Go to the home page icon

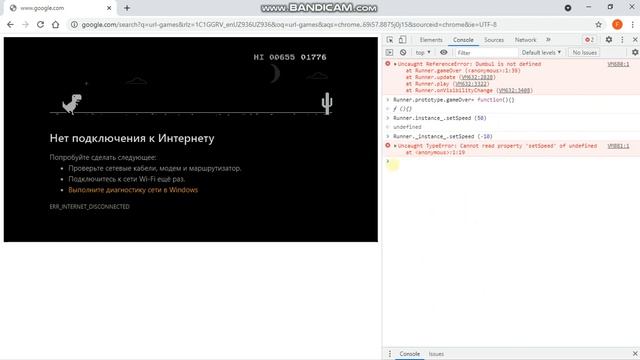point(56,24)
